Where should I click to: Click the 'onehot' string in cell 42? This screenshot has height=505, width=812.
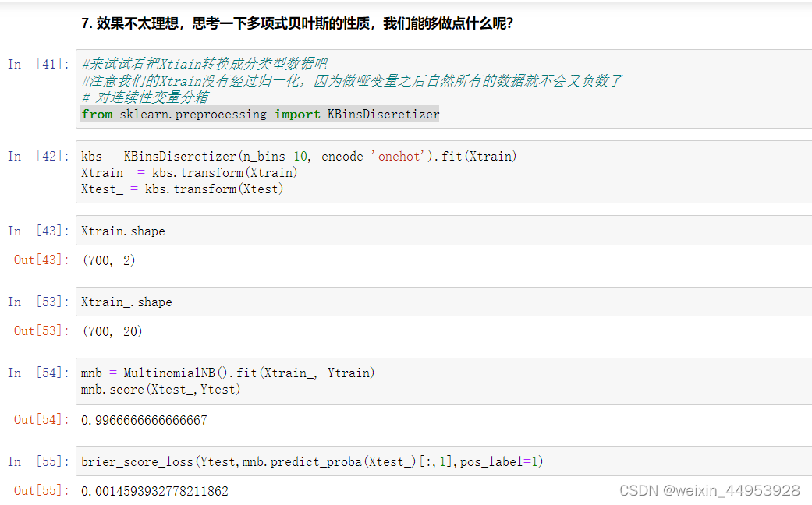[x=399, y=157]
